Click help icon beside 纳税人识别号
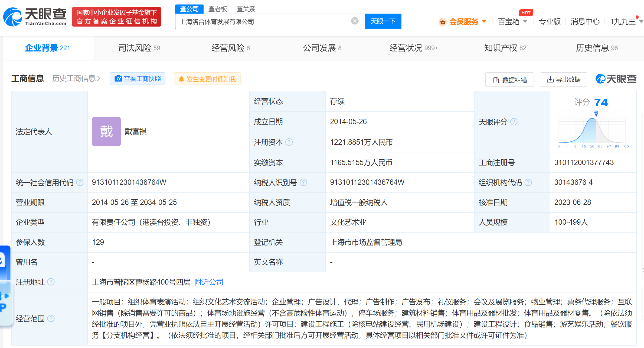This screenshot has width=644, height=348. [303, 182]
